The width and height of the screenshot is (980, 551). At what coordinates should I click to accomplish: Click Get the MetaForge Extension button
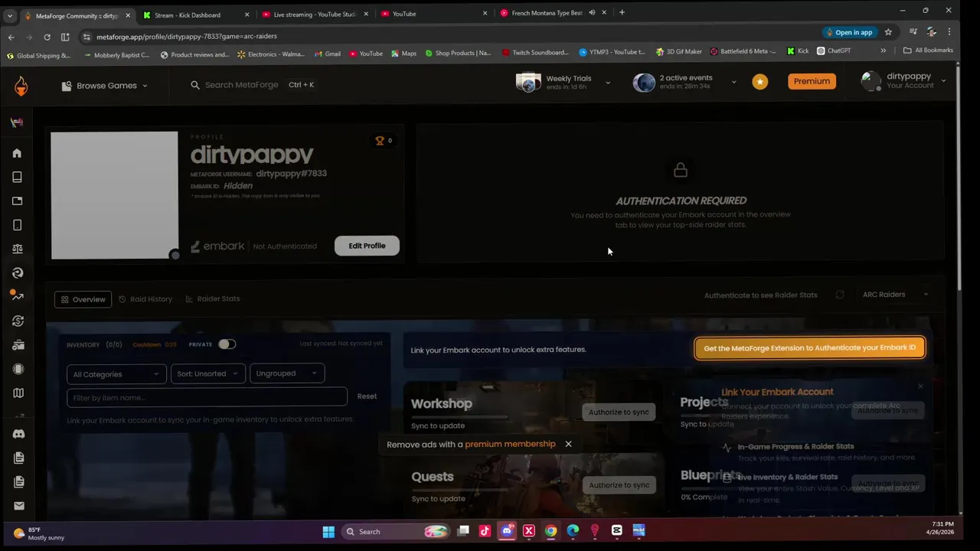809,347
